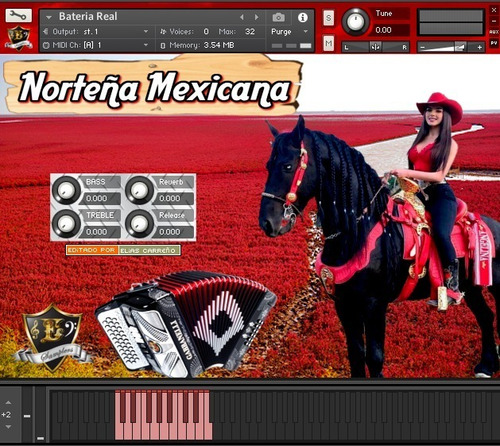Image resolution: width=500 pixels, height=446 pixels.
Task: Click the Memory 3.54 MB readout
Action: [202, 45]
